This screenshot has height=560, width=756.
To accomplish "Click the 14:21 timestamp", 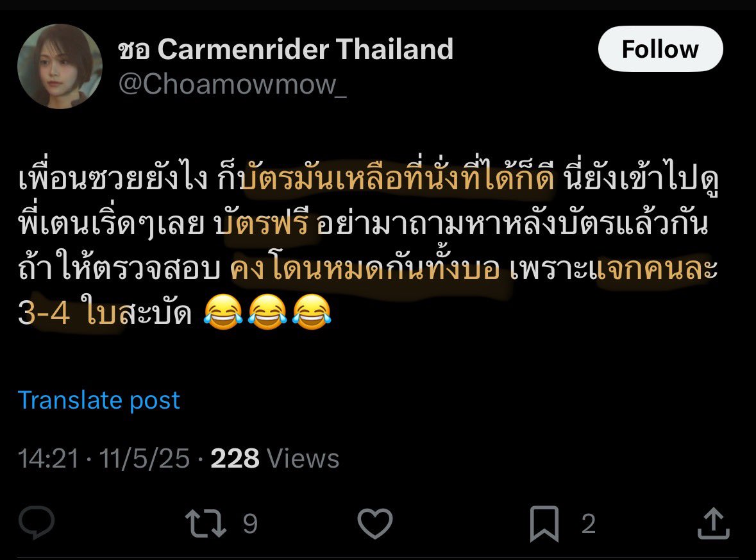I will pyautogui.click(x=48, y=458).
